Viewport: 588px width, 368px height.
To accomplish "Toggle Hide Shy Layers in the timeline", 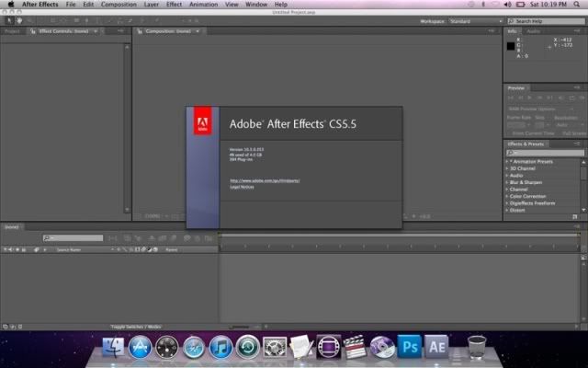I will click(x=153, y=238).
